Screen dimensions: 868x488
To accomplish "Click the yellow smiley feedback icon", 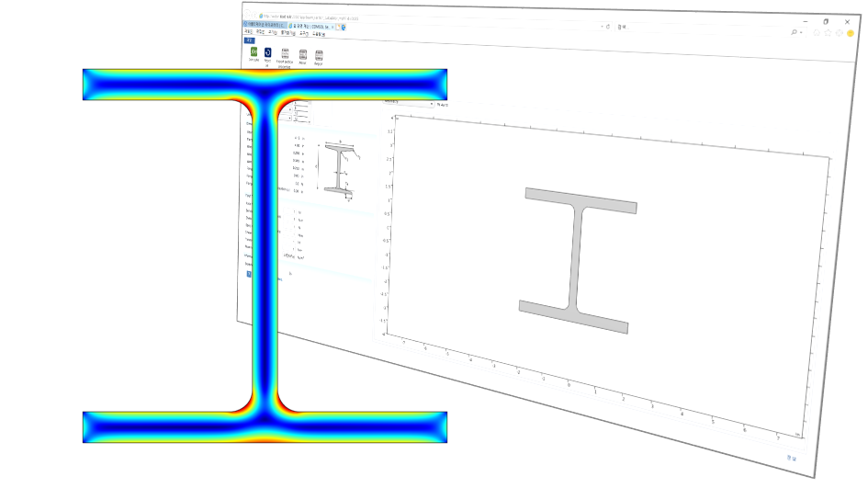I will 851,33.
